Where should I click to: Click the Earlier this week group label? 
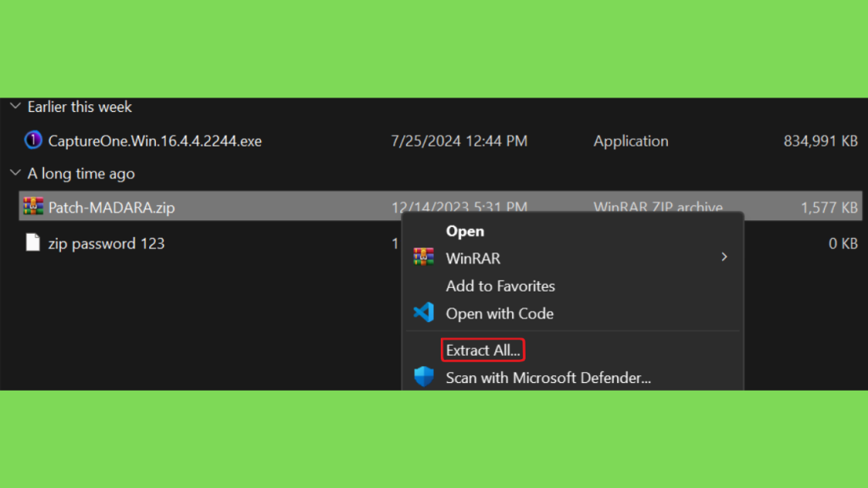80,107
